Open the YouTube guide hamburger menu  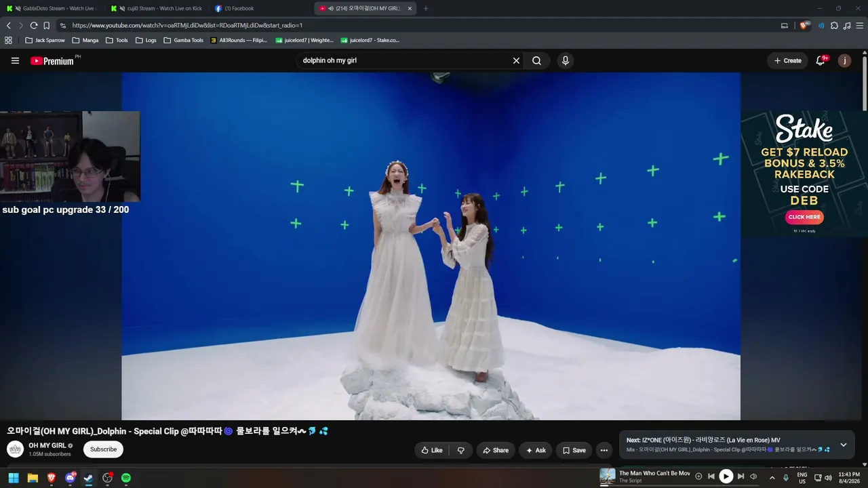point(15,60)
